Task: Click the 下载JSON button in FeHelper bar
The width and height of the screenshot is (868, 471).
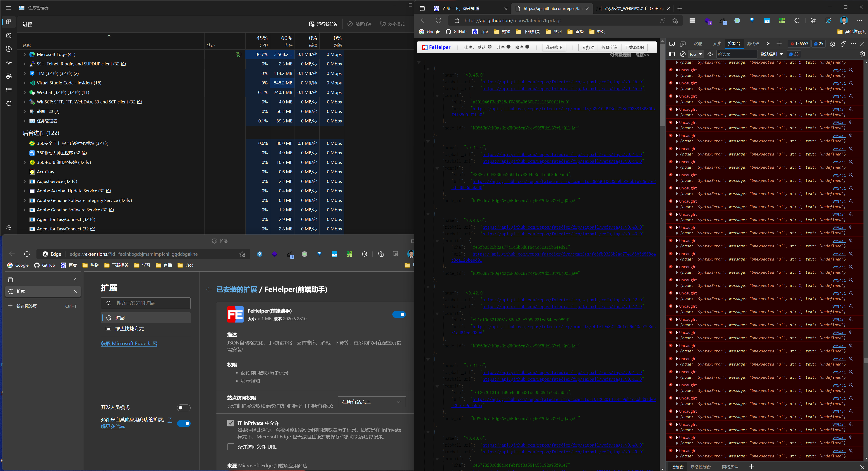Action: 634,47
